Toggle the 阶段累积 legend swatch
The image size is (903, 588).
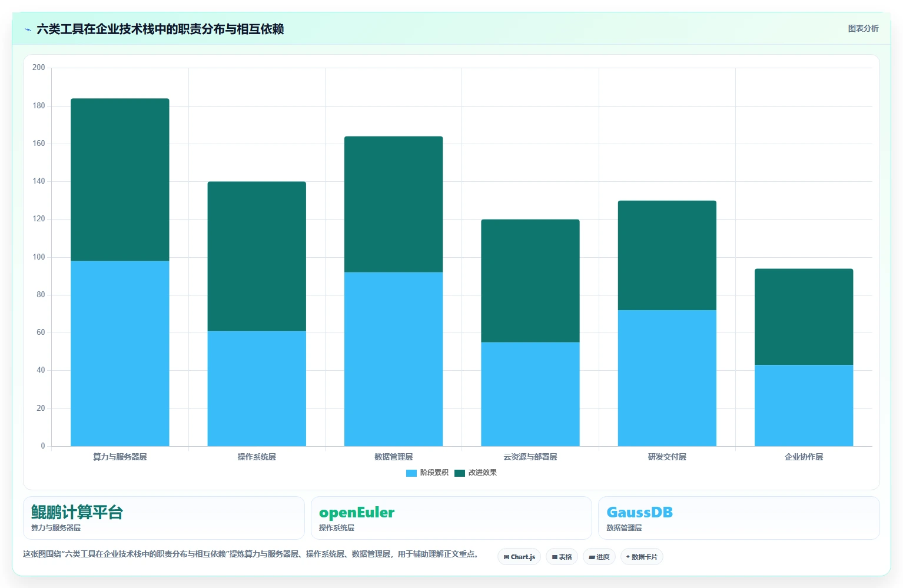coord(411,473)
